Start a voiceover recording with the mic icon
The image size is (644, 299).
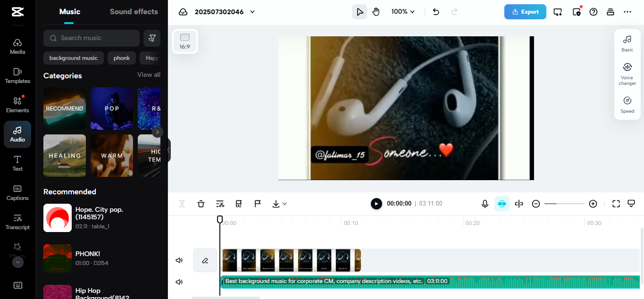485,203
